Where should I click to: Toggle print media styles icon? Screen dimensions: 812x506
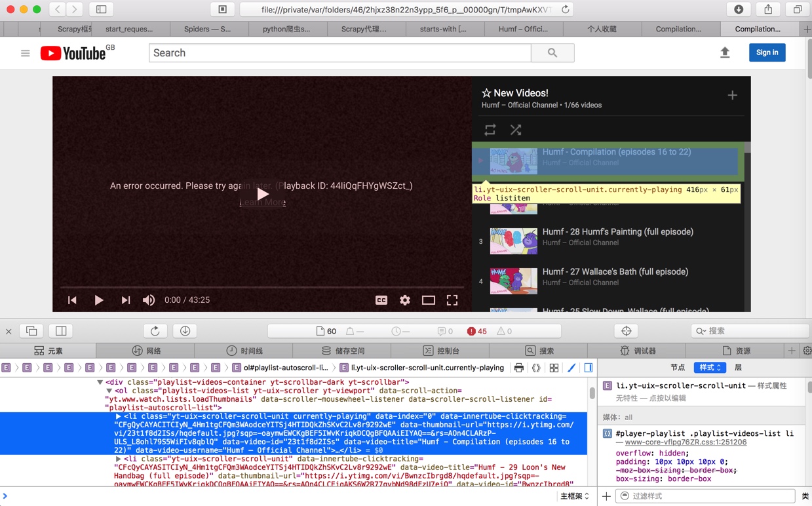point(518,368)
